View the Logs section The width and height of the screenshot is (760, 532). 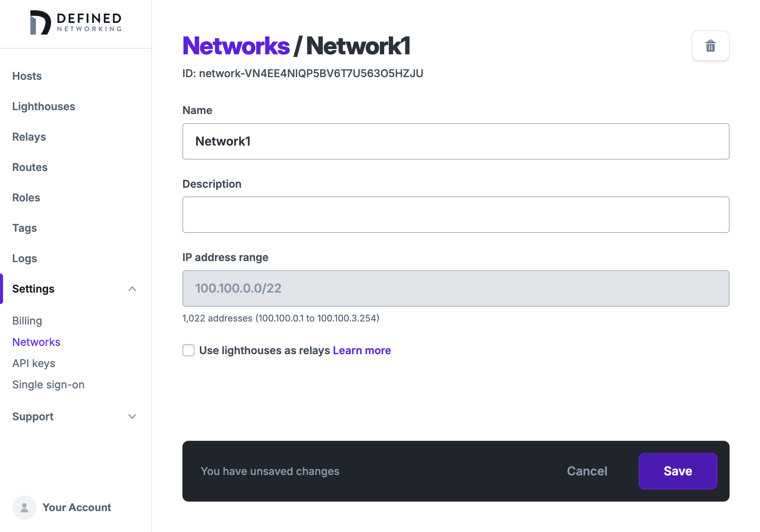coord(24,258)
